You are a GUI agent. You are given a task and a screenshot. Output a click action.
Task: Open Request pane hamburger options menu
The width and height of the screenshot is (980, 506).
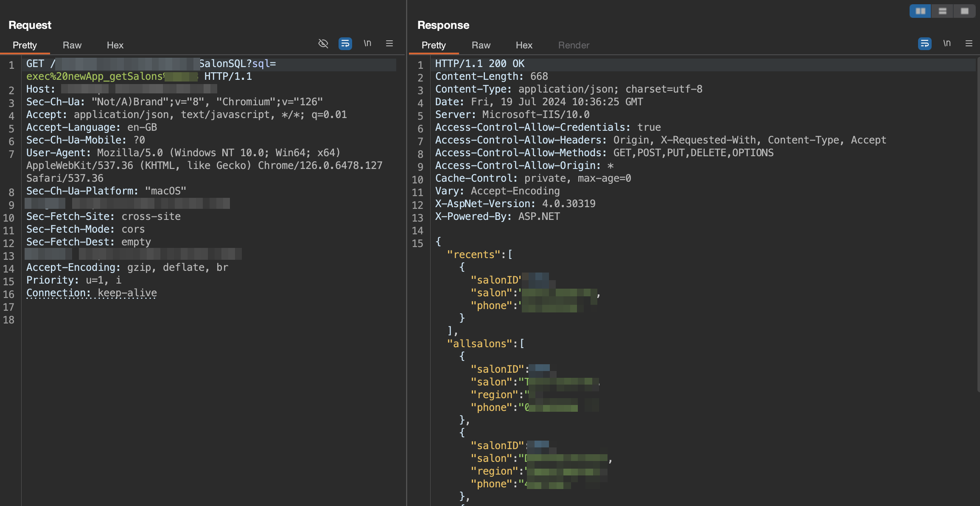(x=389, y=43)
